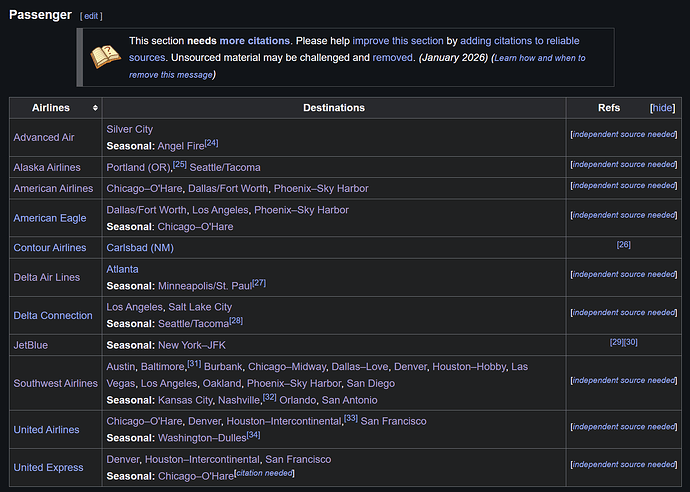
Task: Click Washington–Dulles destination link
Action: 202,438
